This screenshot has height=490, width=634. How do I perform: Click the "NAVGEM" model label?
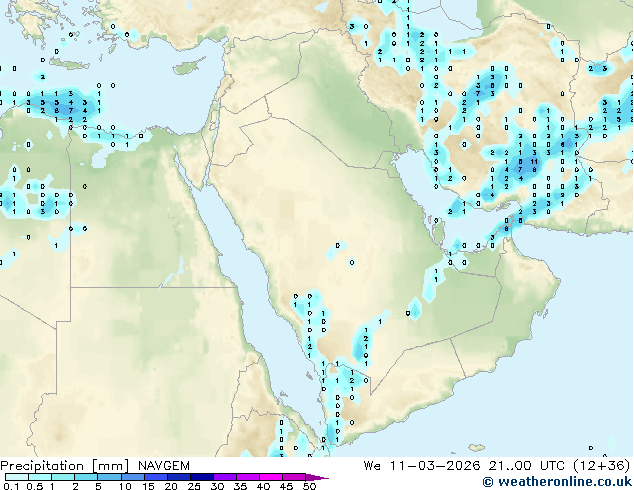pos(164,466)
